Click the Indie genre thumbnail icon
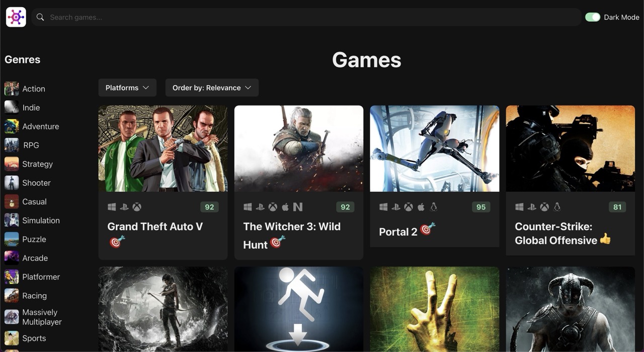 [12, 107]
